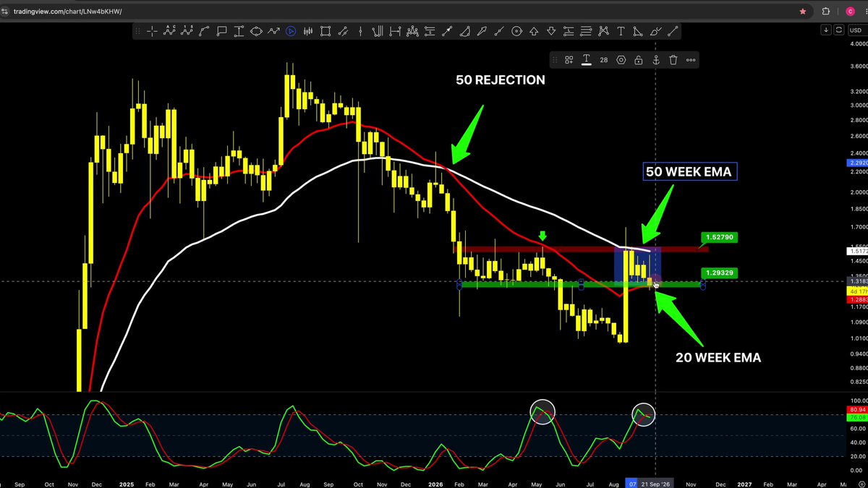
Task: Click the 1.52790 price label
Action: point(720,237)
